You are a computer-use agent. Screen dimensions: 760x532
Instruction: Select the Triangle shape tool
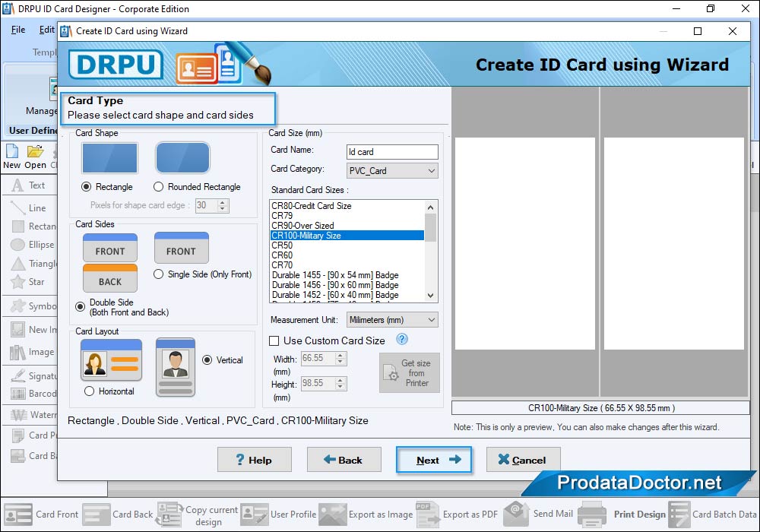coord(33,264)
